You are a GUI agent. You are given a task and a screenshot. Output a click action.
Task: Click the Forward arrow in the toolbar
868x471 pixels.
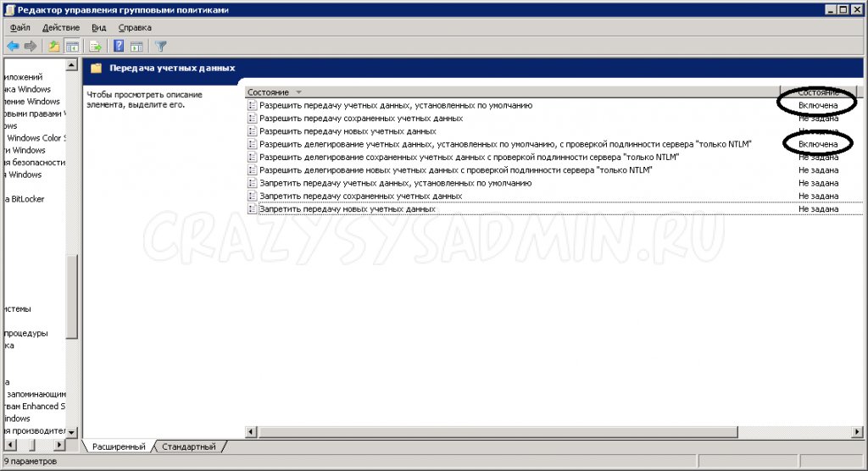coord(31,46)
